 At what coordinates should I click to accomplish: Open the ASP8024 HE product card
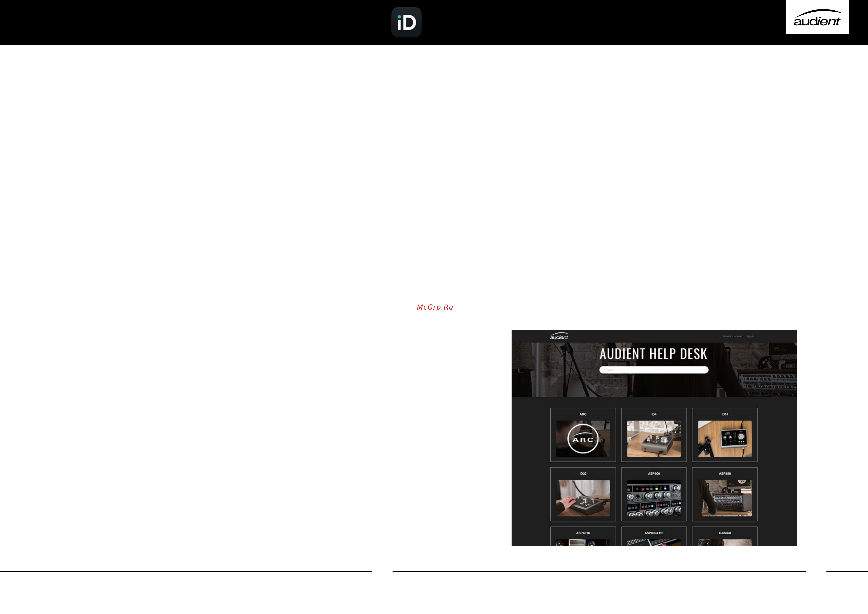(x=654, y=536)
